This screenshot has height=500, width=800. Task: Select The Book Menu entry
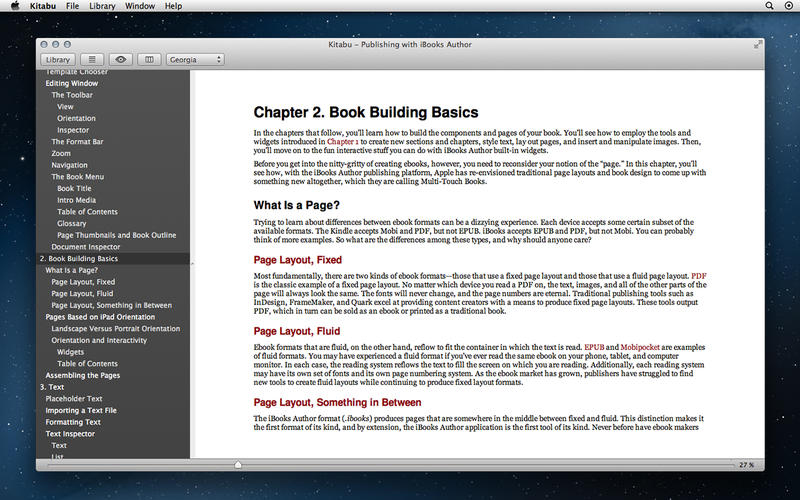tap(78, 177)
